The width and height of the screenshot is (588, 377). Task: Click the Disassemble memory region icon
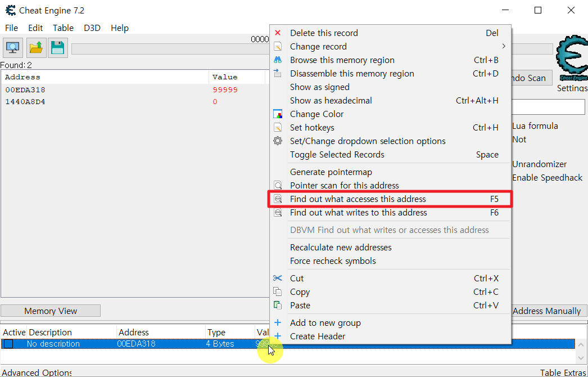[278, 73]
